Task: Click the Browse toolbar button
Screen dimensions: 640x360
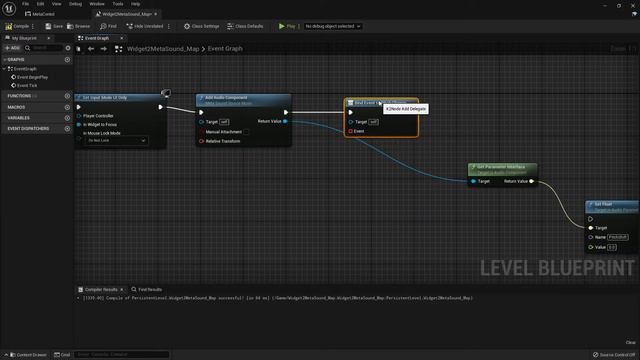Action: pyautogui.click(x=78, y=26)
